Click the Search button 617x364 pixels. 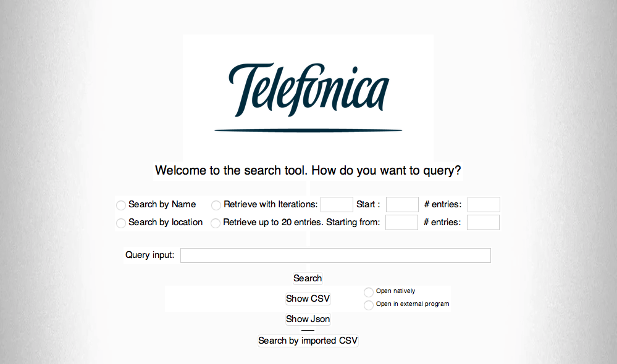[307, 278]
